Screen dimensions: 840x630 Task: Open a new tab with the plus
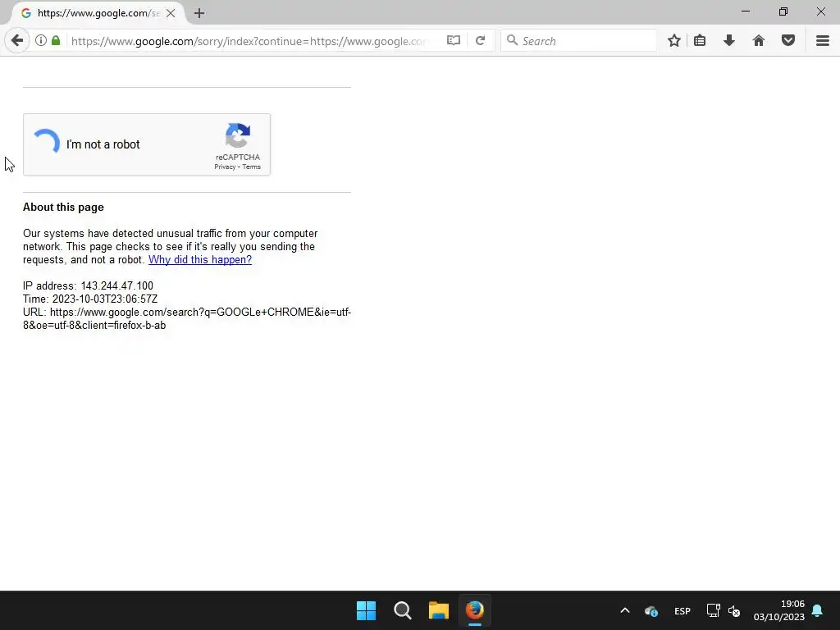[x=199, y=13]
